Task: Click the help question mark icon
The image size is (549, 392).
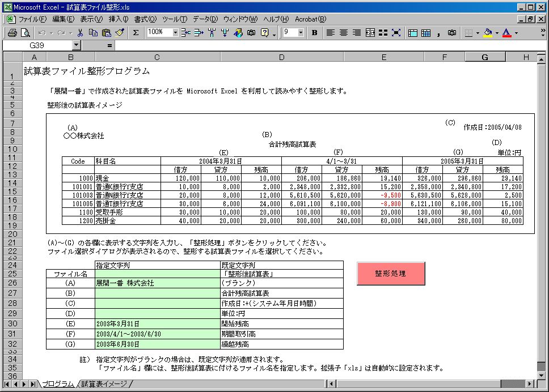Action: coord(265,33)
